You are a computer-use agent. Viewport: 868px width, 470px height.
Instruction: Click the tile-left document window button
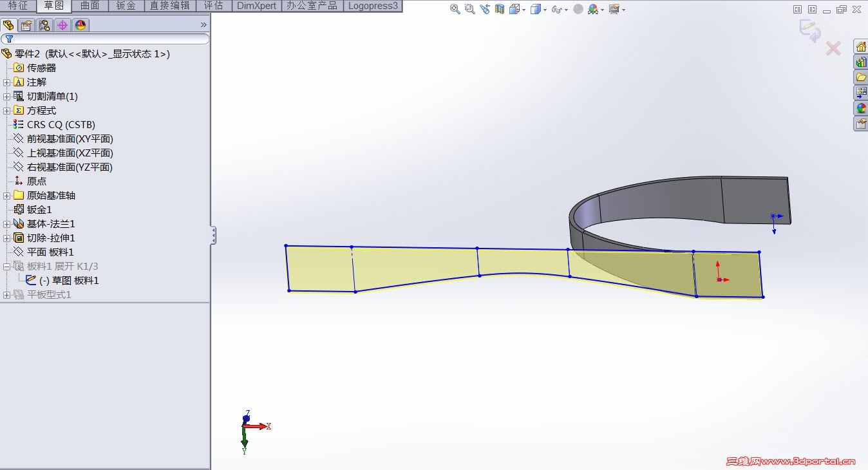[x=798, y=10]
